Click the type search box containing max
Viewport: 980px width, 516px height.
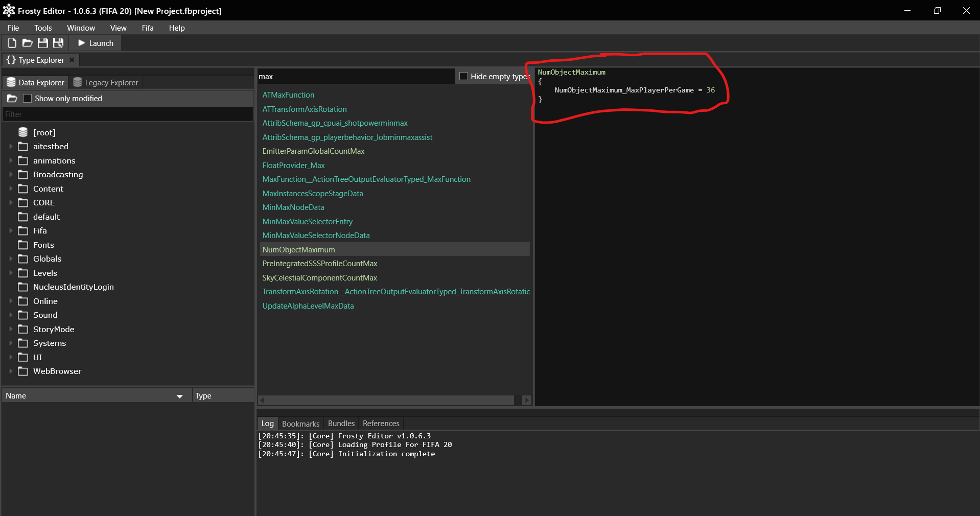tap(356, 76)
